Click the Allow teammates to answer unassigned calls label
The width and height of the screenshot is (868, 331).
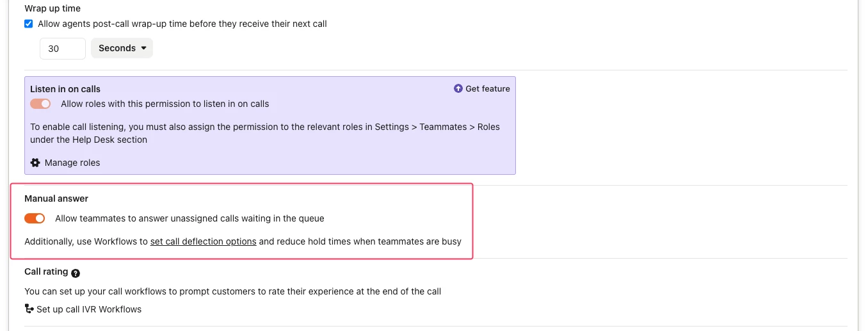pos(189,218)
